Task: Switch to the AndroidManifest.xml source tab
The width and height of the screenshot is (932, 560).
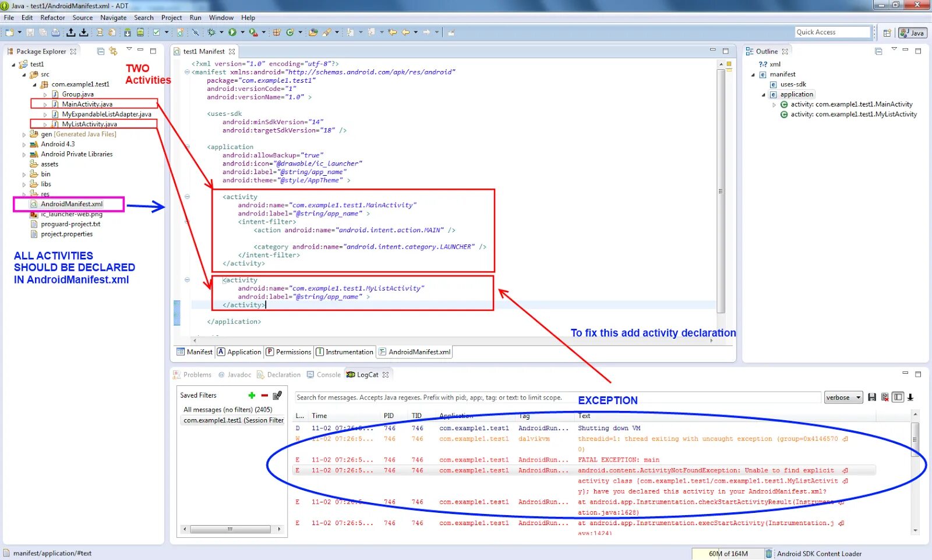Action: (x=414, y=352)
